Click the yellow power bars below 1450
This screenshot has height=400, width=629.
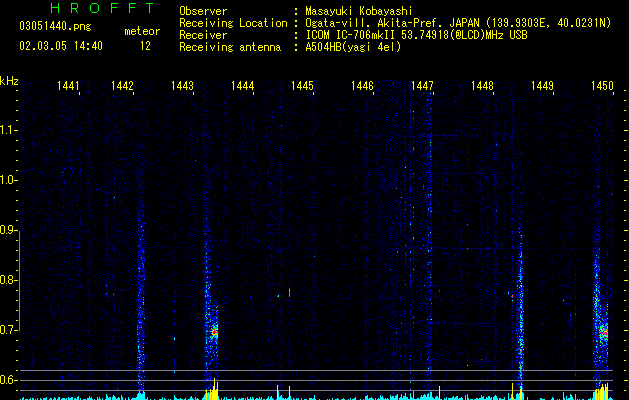602,392
